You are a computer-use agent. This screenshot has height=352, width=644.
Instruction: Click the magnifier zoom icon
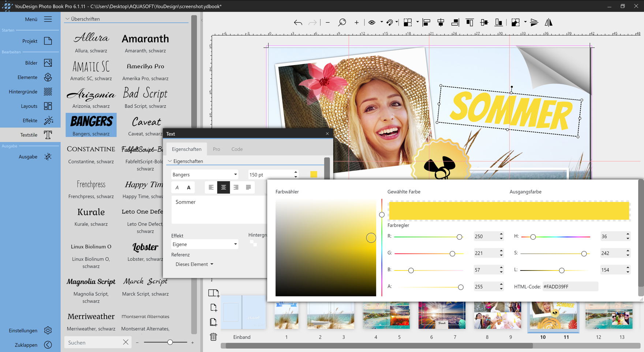342,23
